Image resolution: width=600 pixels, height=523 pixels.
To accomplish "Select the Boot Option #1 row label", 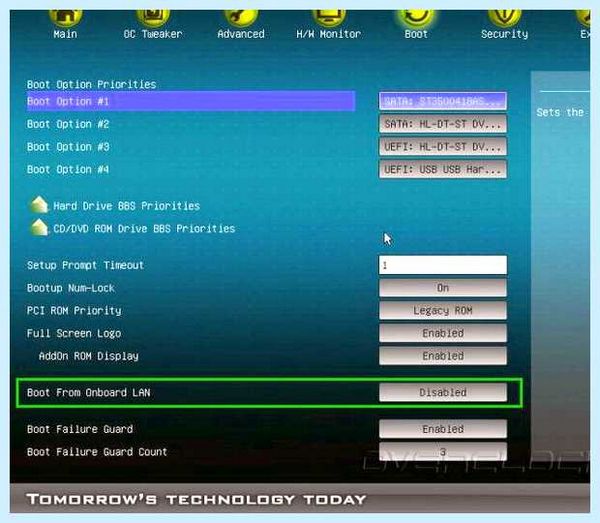I will click(x=191, y=101).
